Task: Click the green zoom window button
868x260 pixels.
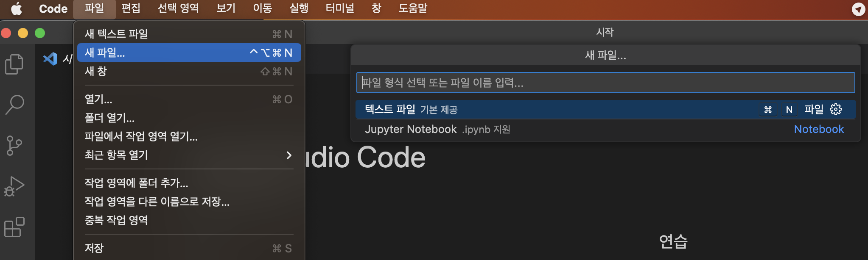Action: [x=40, y=33]
